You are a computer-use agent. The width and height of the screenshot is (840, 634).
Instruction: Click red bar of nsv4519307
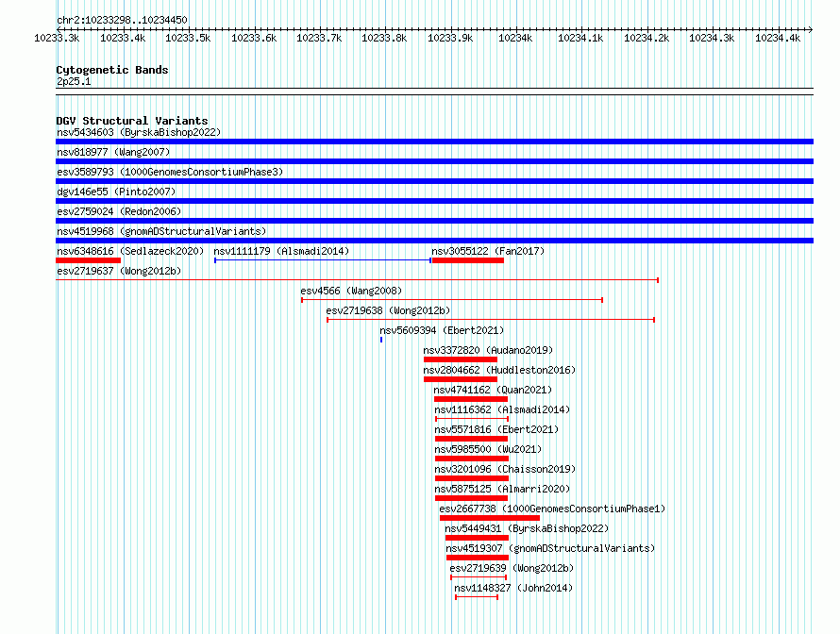point(478,558)
